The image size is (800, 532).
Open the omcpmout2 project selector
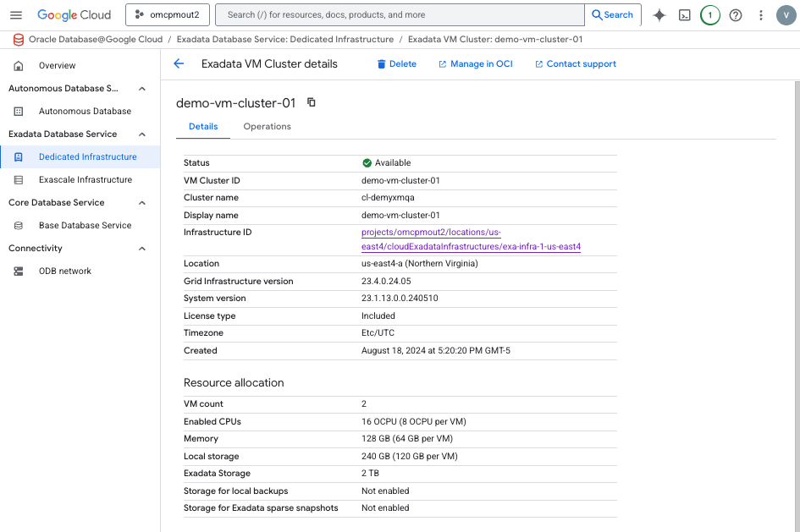tap(167, 14)
